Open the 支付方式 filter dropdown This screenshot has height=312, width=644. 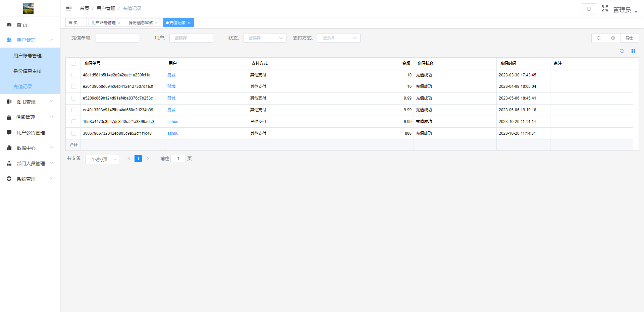[x=338, y=38]
